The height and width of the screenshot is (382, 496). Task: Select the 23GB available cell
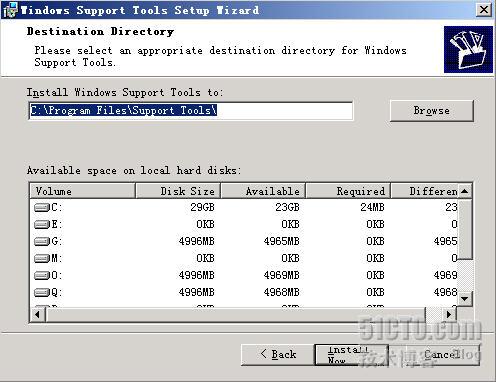287,207
